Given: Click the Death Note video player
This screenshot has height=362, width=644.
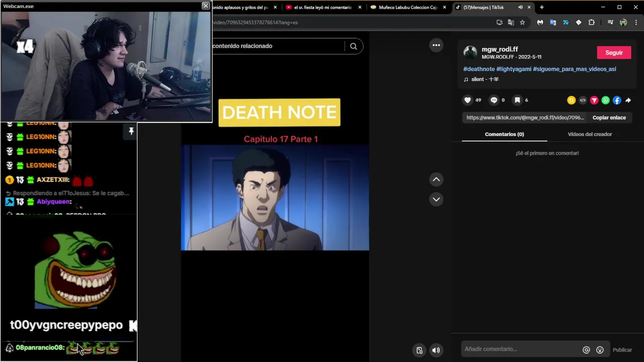Looking at the screenshot, I should pyautogui.click(x=275, y=198).
